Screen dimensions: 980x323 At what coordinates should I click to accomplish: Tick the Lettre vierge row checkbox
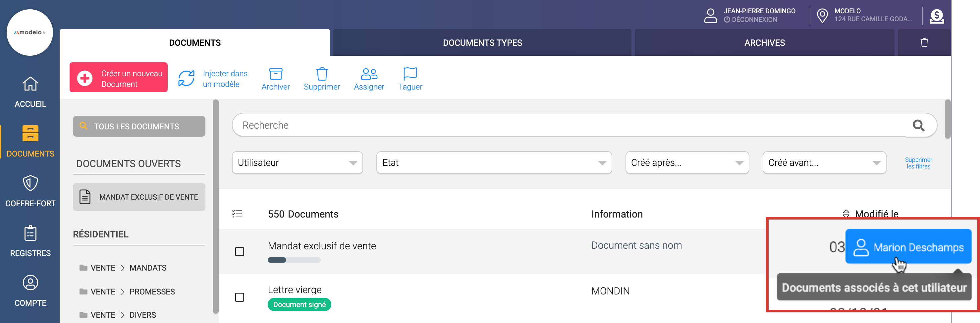239,297
